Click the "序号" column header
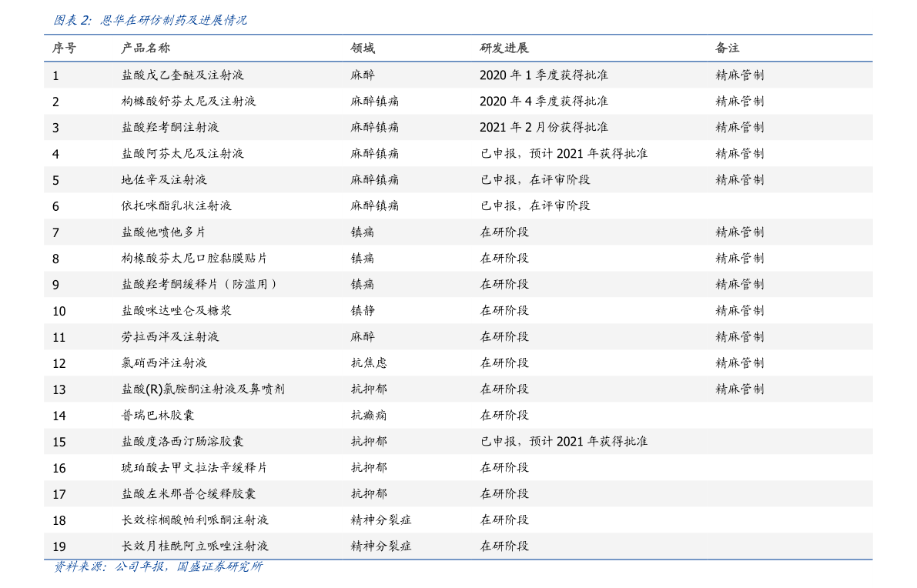The height and width of the screenshot is (588, 917). click(x=64, y=48)
